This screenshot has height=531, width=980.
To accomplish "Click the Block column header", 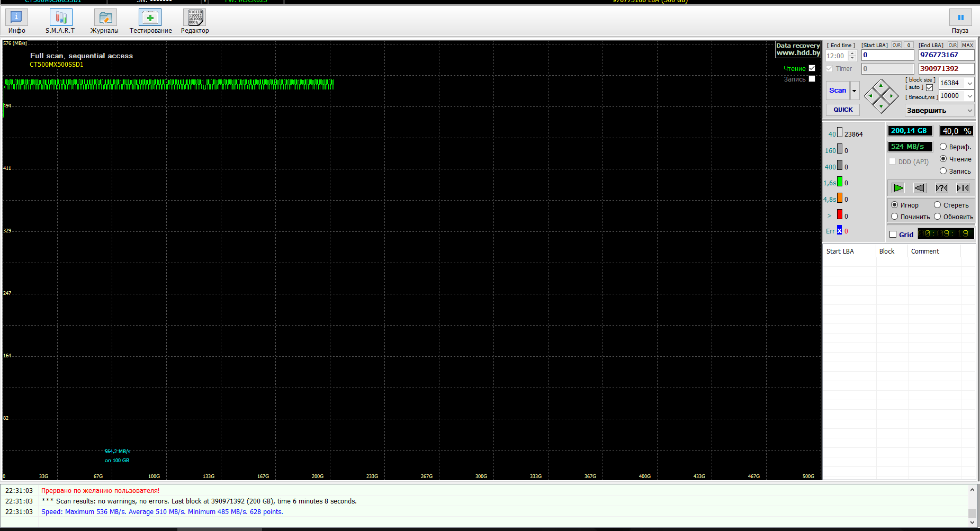I will coord(892,251).
